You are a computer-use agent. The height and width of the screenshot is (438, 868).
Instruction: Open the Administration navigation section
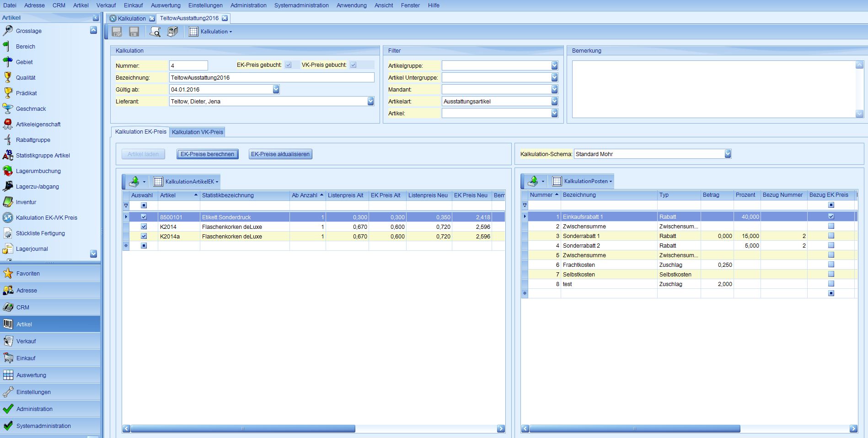click(50, 409)
